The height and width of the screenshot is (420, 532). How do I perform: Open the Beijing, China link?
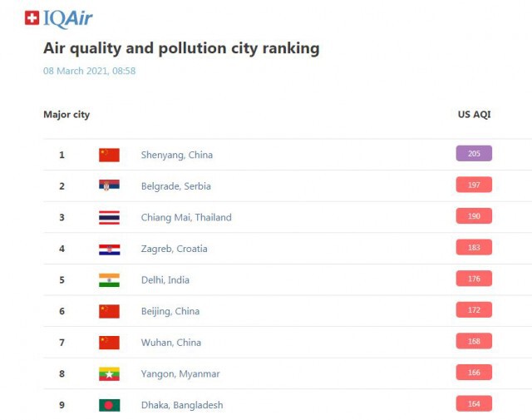click(x=170, y=311)
